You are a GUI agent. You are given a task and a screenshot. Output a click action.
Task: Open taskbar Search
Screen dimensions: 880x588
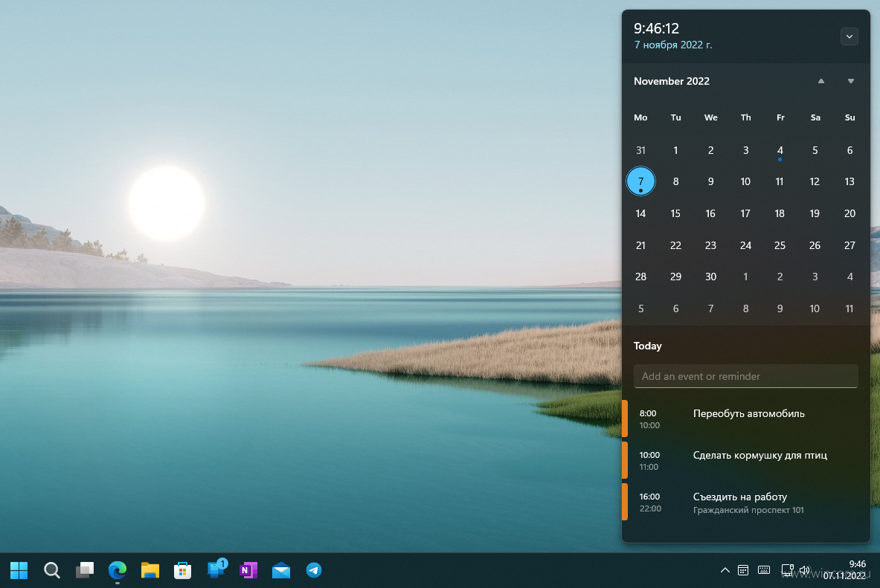click(51, 570)
